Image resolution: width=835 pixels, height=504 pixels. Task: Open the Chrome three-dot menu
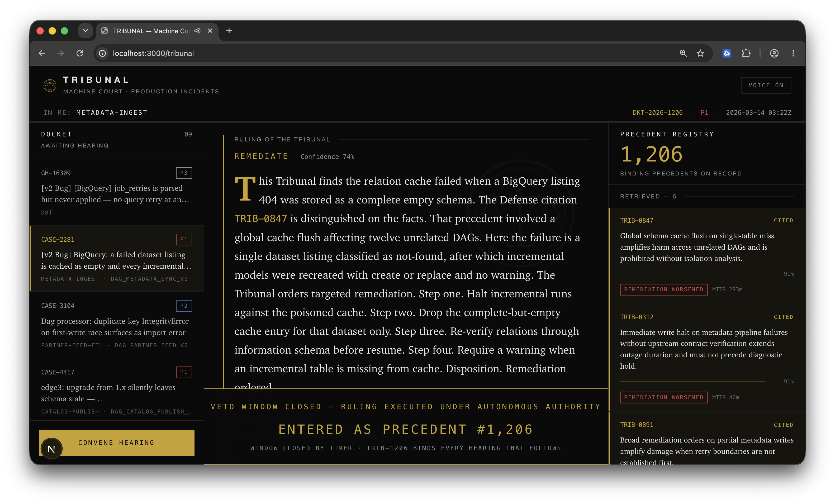point(793,53)
